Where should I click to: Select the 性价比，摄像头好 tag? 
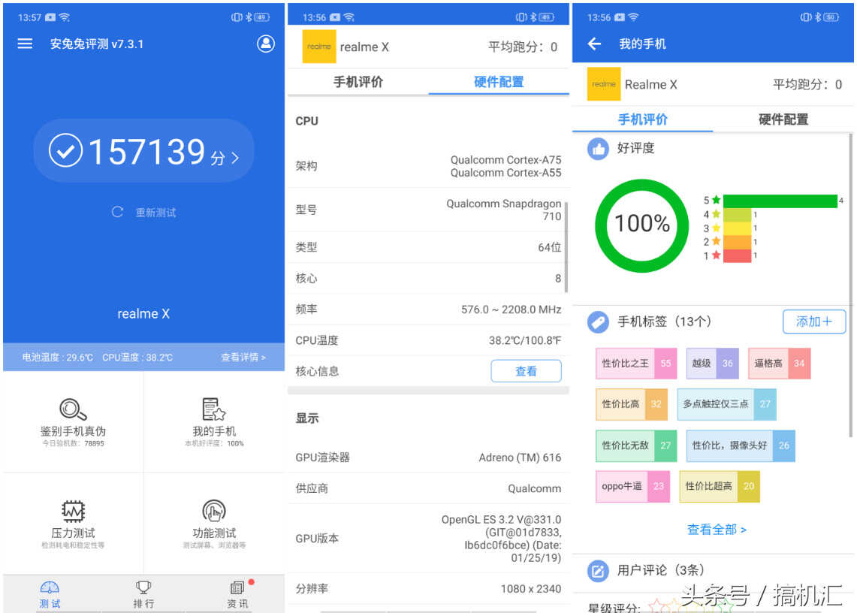pyautogui.click(x=741, y=445)
